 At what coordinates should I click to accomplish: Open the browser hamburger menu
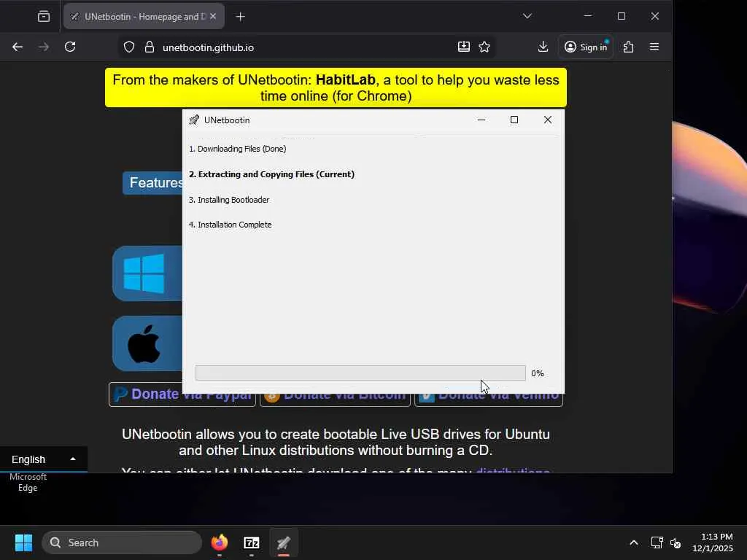tap(654, 47)
